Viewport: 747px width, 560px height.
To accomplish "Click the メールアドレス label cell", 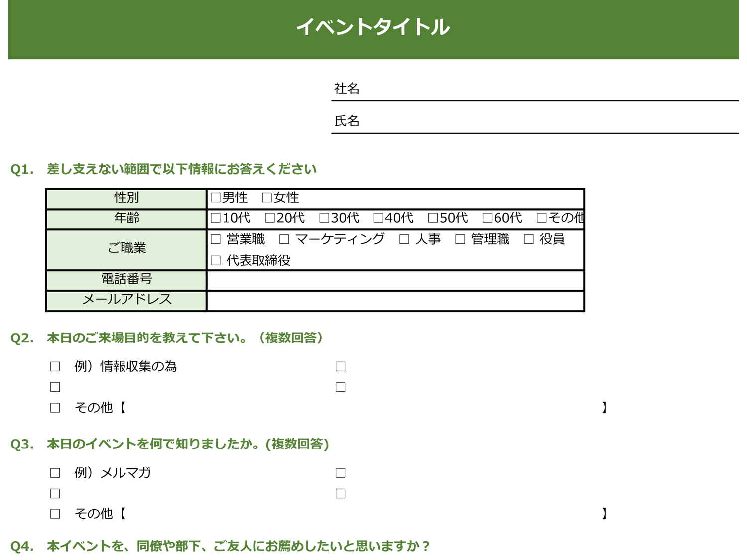I will coord(126,301).
